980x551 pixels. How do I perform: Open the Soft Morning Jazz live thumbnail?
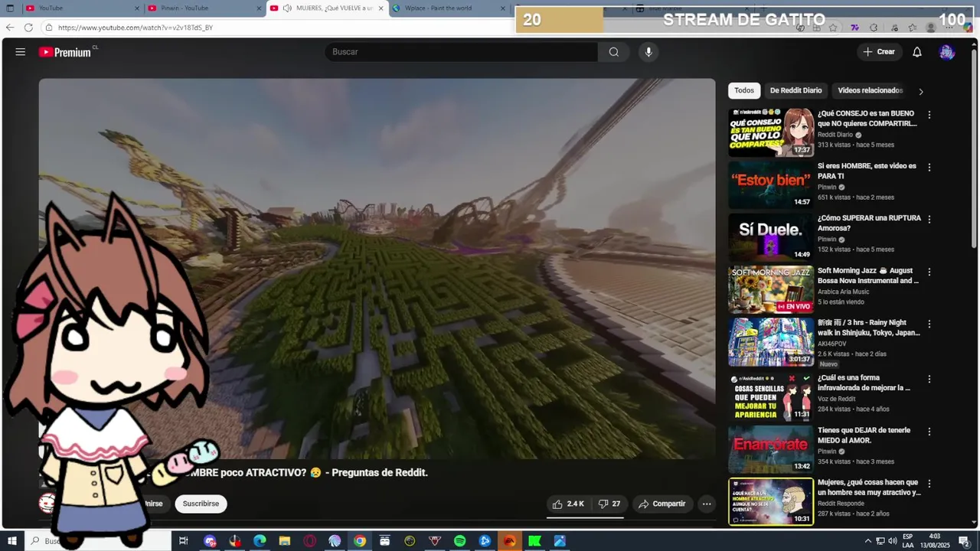(x=771, y=289)
